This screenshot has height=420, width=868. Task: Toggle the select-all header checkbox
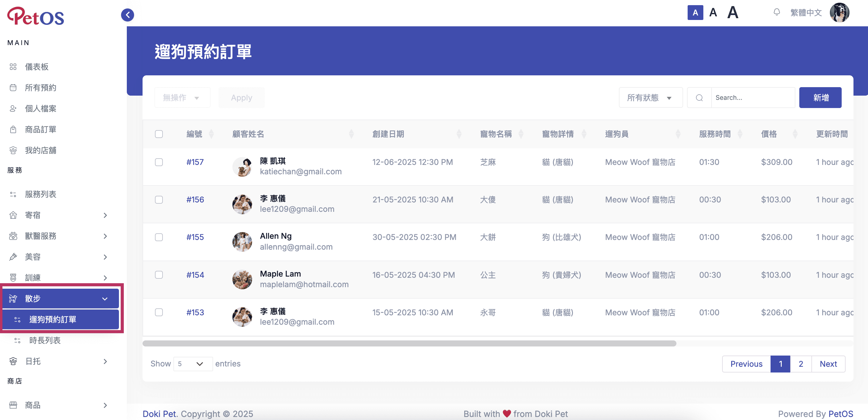(x=159, y=134)
